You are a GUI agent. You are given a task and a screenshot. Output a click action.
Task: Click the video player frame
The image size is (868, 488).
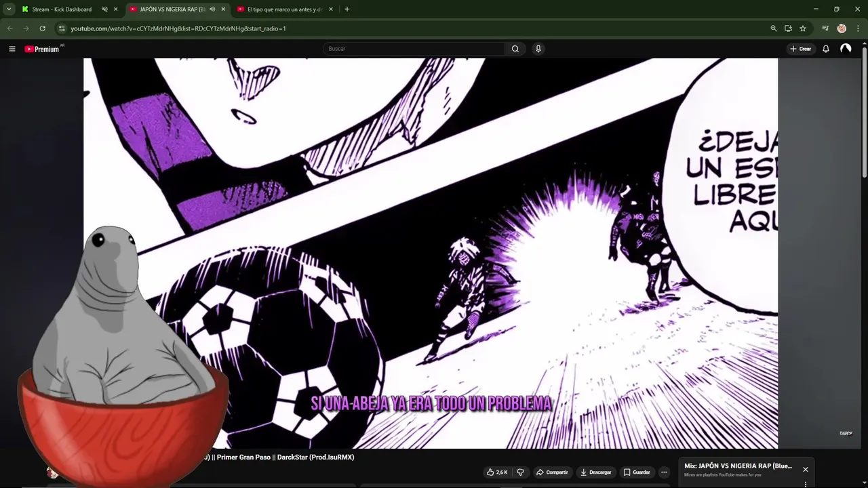(x=431, y=253)
